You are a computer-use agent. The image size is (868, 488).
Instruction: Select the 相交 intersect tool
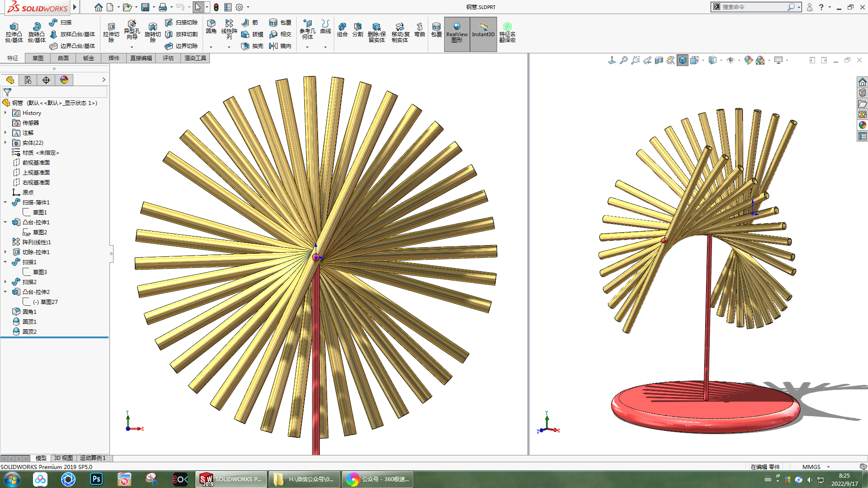(280, 34)
